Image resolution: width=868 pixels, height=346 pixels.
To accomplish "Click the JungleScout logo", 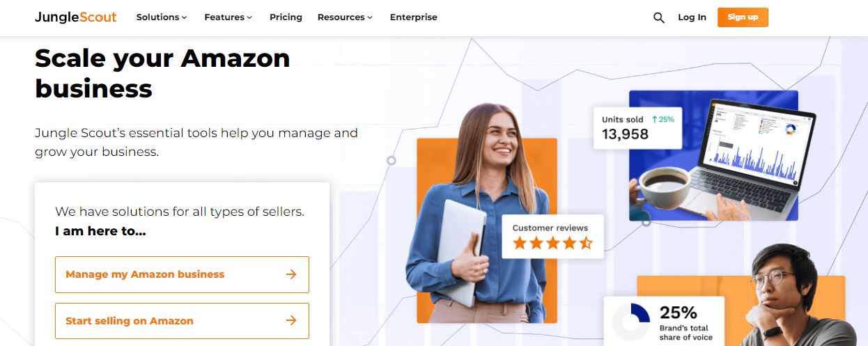I will pyautogui.click(x=76, y=17).
